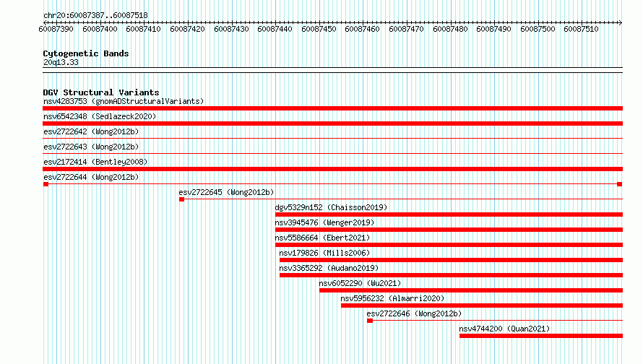Open the esv2722645 (Wong2012b) variant label
The image size is (643, 364).
point(226,192)
